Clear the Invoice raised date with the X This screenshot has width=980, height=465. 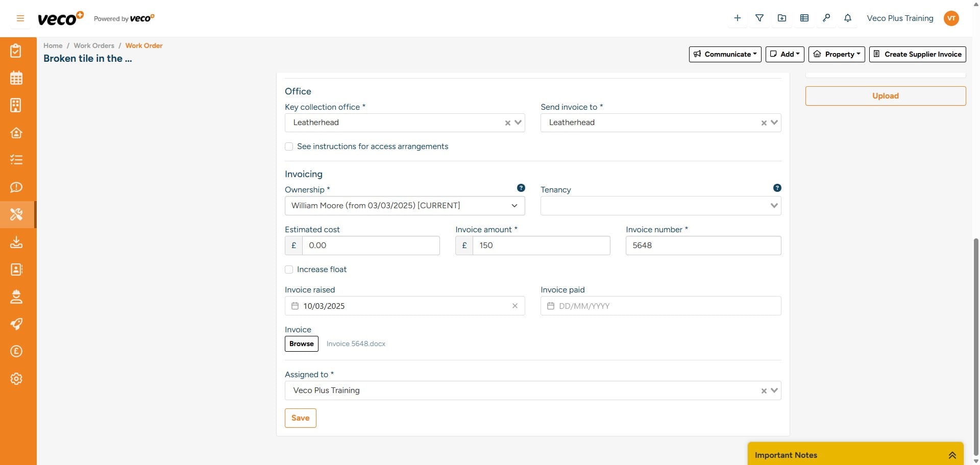514,306
